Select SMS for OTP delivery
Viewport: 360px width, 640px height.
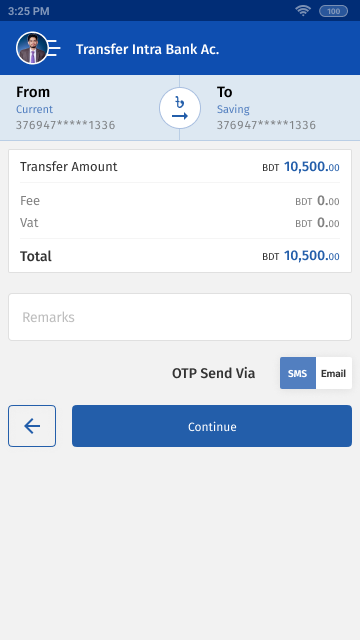[298, 373]
